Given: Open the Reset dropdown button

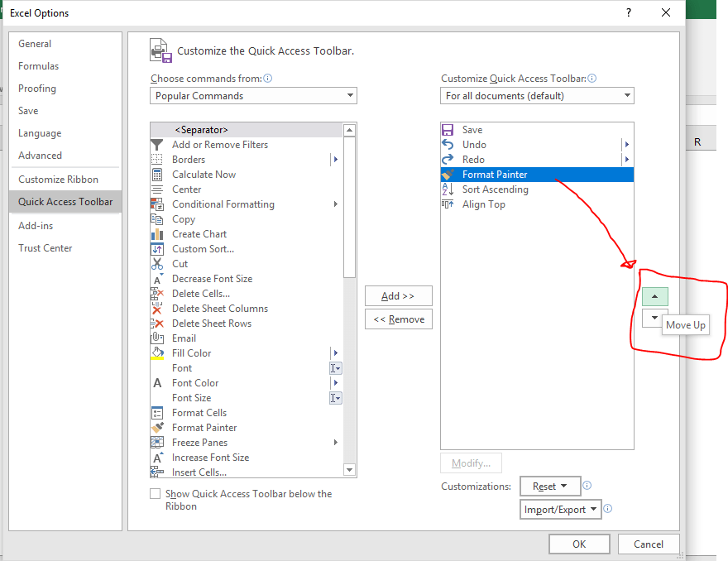Looking at the screenshot, I should click(x=549, y=487).
